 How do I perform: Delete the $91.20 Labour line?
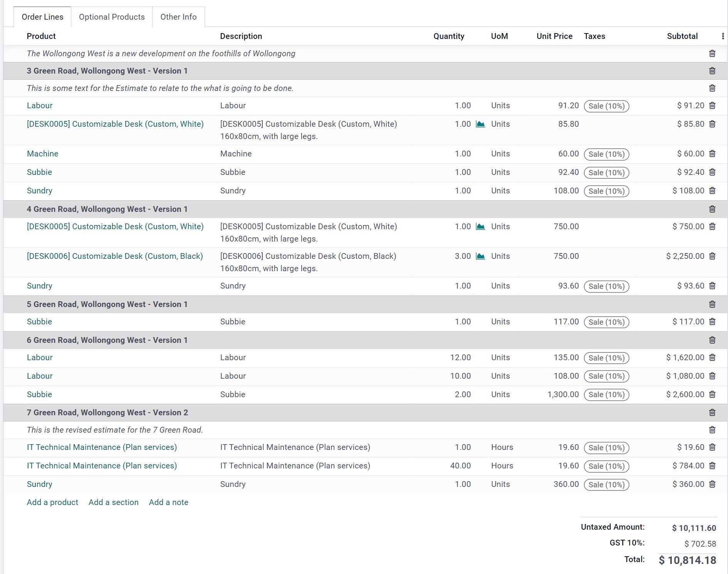(x=712, y=106)
